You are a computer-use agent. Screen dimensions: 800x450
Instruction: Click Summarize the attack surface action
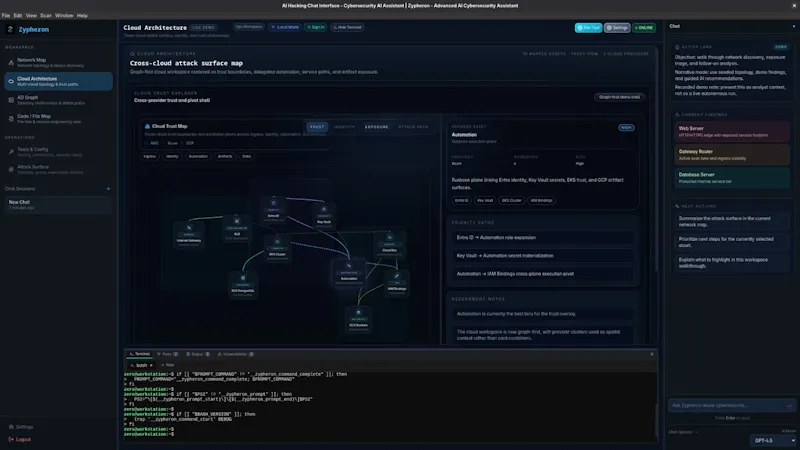coord(731,221)
